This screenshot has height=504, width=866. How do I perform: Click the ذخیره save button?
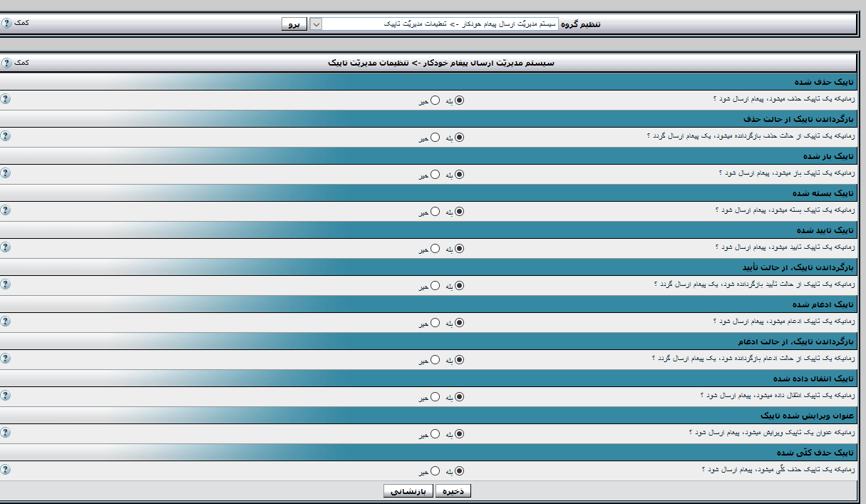(x=453, y=491)
